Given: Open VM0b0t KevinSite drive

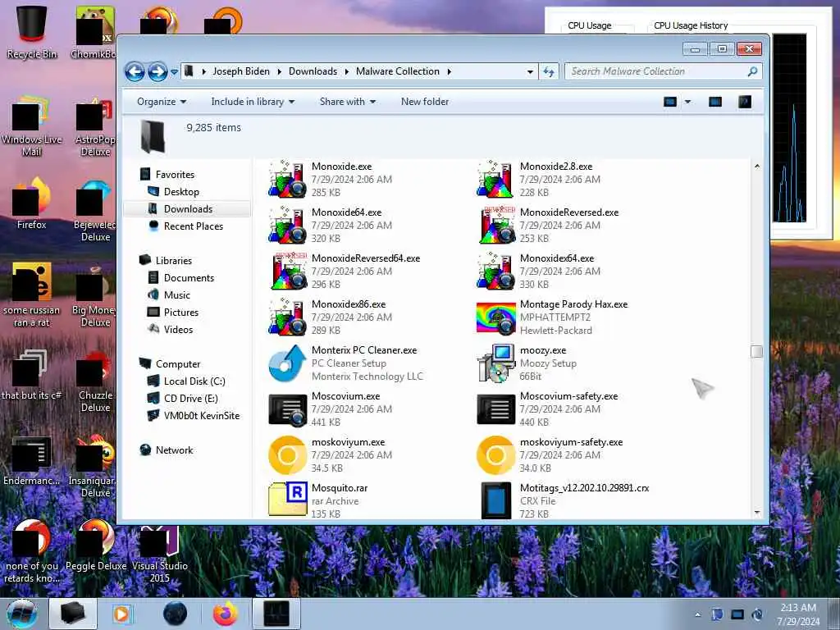Looking at the screenshot, I should (x=202, y=415).
